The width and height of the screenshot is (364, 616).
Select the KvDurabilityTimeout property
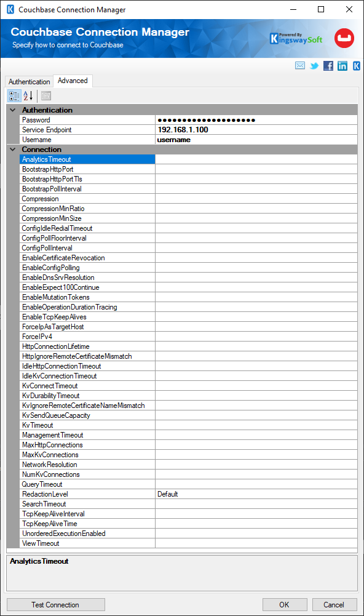click(x=87, y=396)
